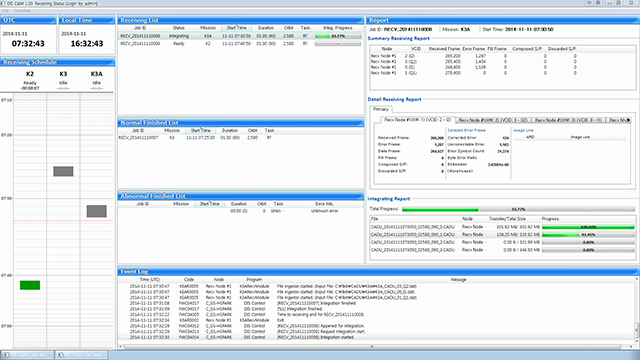Select the K3A gray schedule block
Screen dimensions: 640x360
coord(97,211)
